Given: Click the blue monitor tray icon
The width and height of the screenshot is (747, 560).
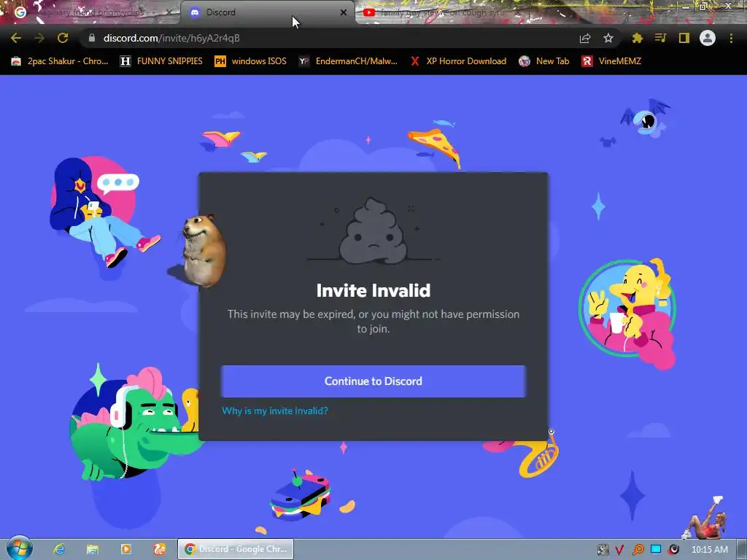Looking at the screenshot, I should click(656, 550).
